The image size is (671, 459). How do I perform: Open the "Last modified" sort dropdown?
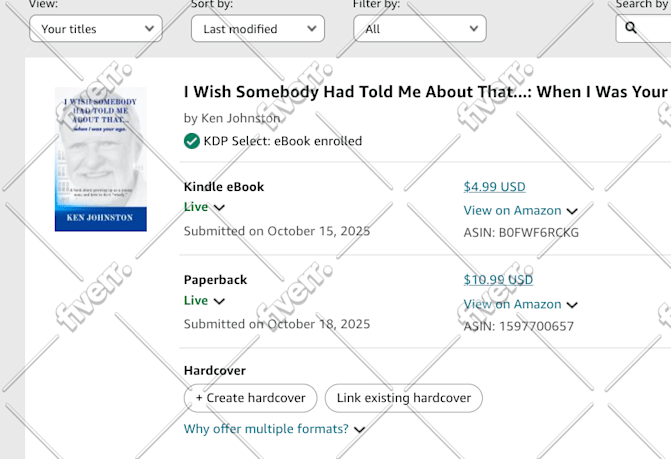pyautogui.click(x=257, y=29)
